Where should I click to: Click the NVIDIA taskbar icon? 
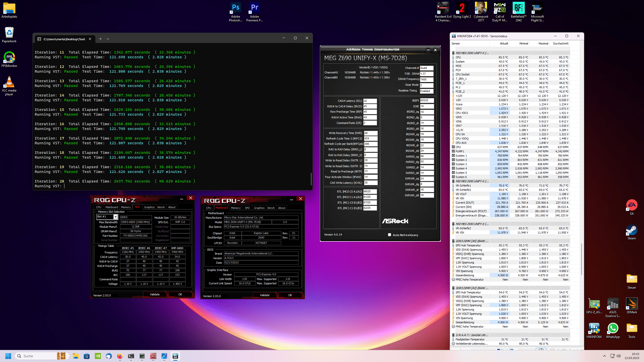click(98, 356)
